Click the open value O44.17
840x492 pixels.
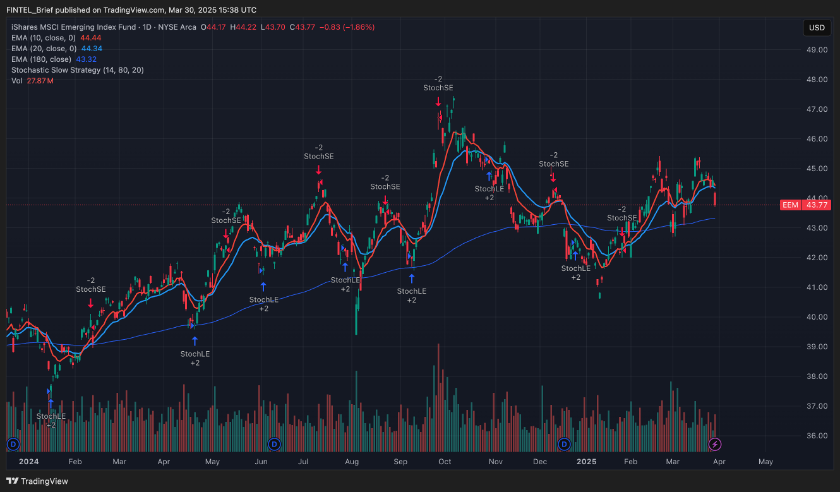click(213, 27)
